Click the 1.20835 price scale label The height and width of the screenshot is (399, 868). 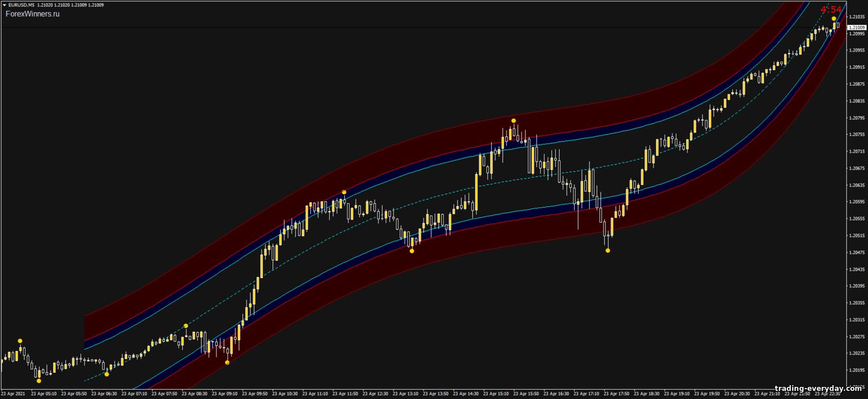[x=856, y=101]
